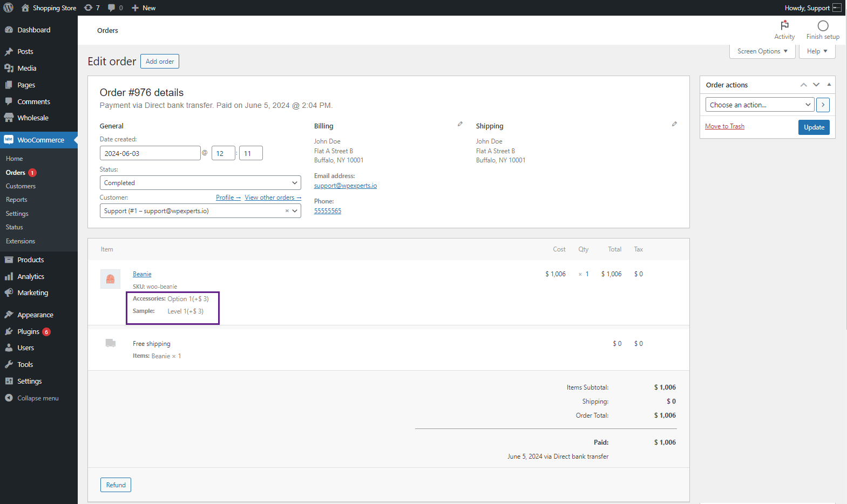The height and width of the screenshot is (504, 847).
Task: Click the WordPress logo icon
Action: pyautogui.click(x=8, y=8)
